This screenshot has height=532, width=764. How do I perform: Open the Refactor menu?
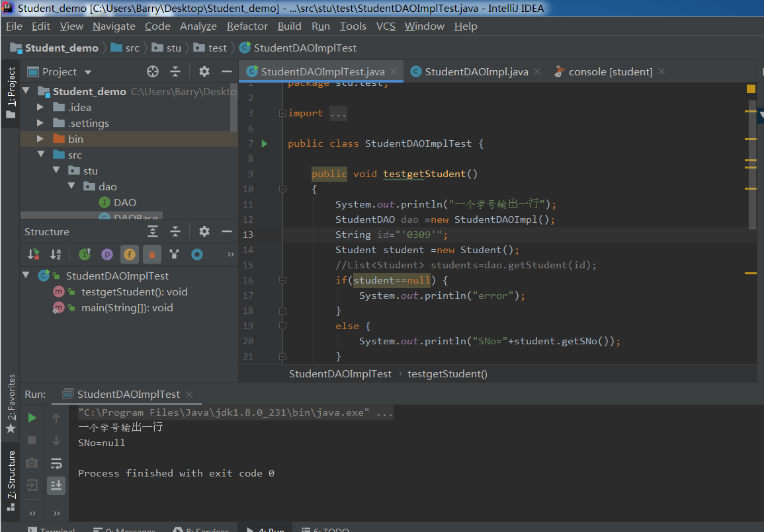(x=247, y=26)
